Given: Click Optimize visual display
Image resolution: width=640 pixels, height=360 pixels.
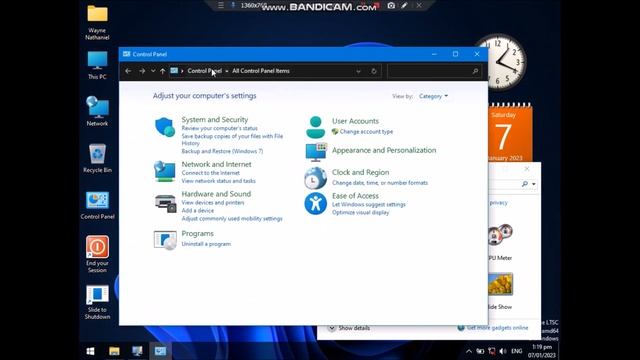Looking at the screenshot, I should point(360,213).
